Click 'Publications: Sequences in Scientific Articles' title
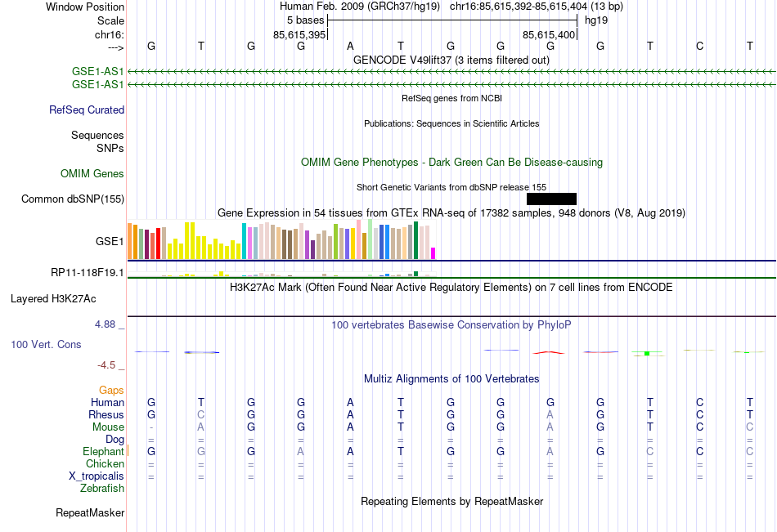Image resolution: width=777 pixels, height=532 pixels. tap(451, 123)
